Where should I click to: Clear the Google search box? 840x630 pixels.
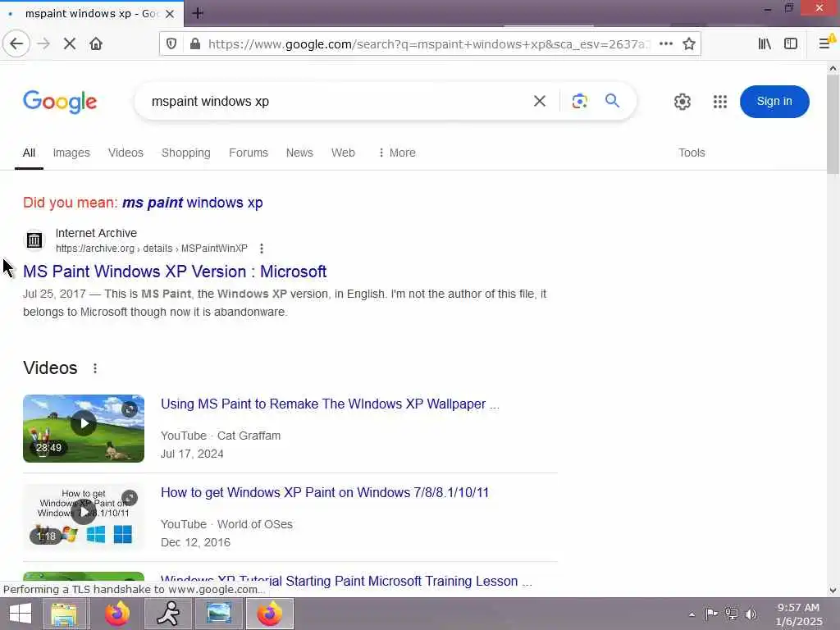[x=540, y=101]
